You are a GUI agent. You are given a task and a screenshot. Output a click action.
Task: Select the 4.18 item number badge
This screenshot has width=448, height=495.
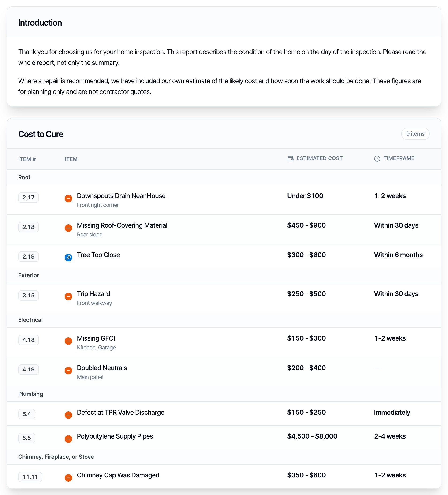(x=29, y=340)
